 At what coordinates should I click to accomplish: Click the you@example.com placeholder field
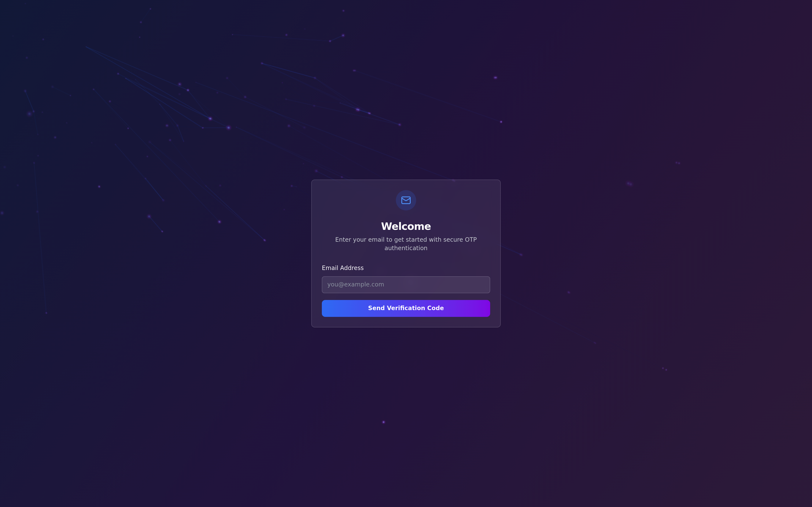[x=406, y=285]
